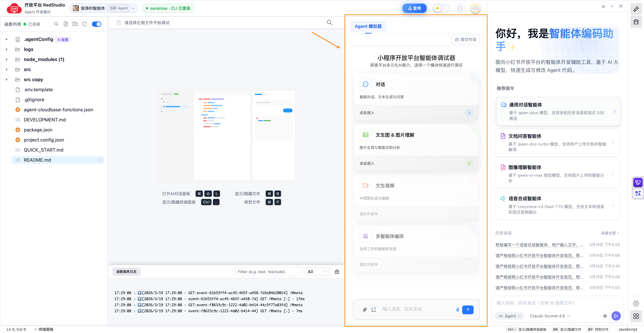The image size is (644, 333).
Task: Click the log Filter input field
Action: click(x=269, y=272)
